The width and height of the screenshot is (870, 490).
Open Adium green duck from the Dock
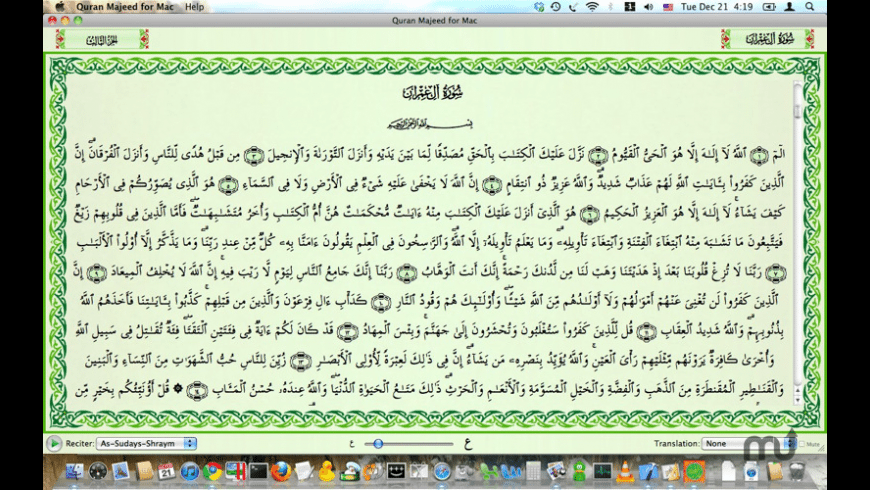579,471
